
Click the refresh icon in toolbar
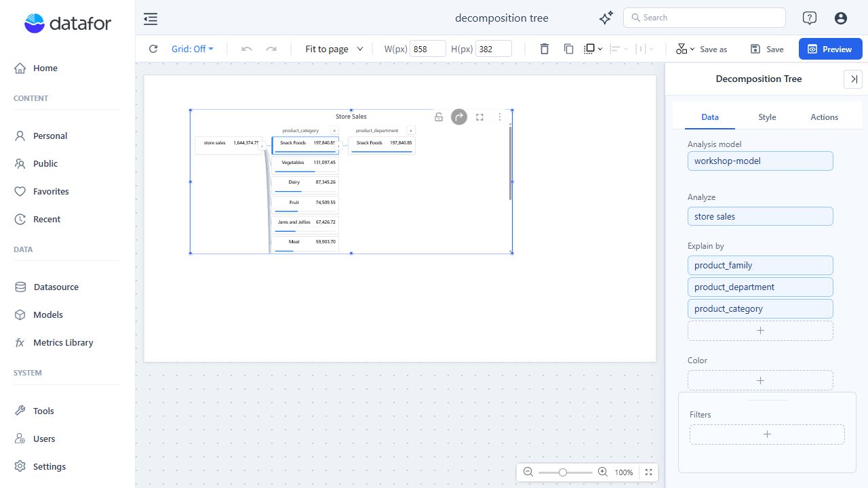pyautogui.click(x=153, y=49)
